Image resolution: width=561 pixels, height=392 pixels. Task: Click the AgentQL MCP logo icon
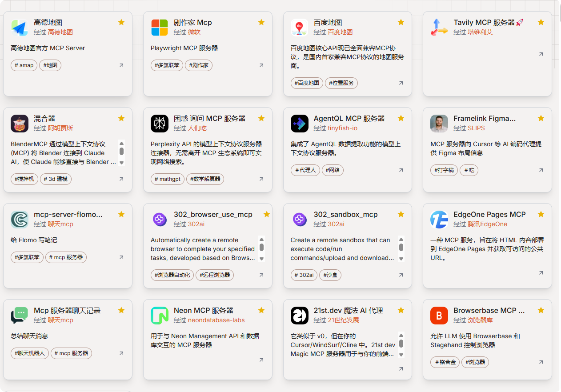pyautogui.click(x=299, y=124)
